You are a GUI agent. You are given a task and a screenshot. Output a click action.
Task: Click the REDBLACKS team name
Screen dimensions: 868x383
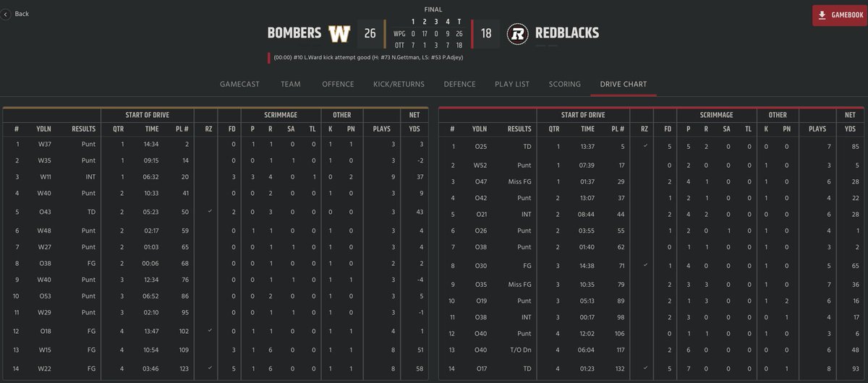click(567, 33)
